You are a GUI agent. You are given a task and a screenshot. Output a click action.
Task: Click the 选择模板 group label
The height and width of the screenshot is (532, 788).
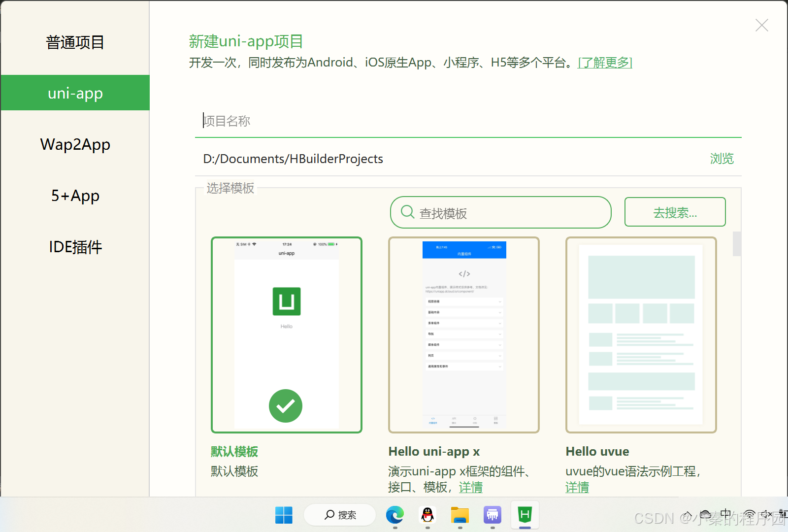pyautogui.click(x=230, y=188)
